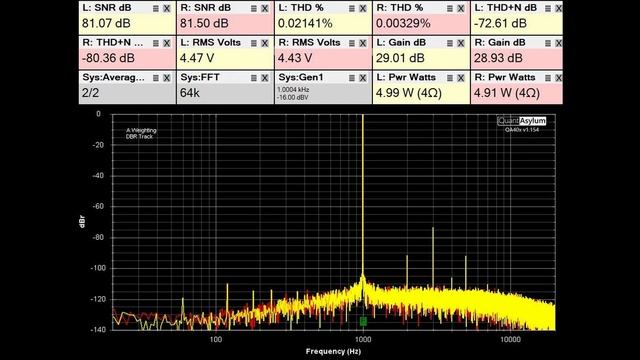Close the R: THD % tile

point(460,8)
